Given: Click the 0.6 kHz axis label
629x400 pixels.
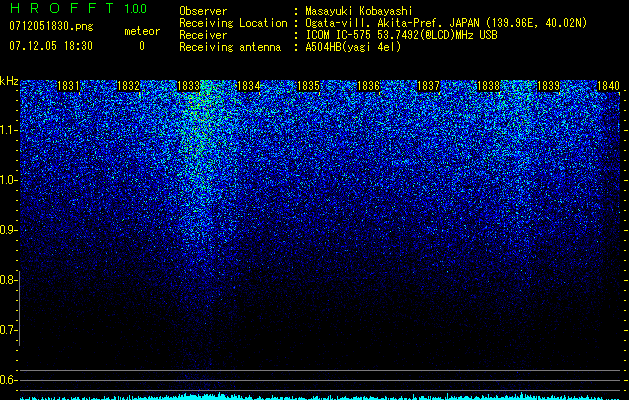Looking at the screenshot, I should coord(8,380).
